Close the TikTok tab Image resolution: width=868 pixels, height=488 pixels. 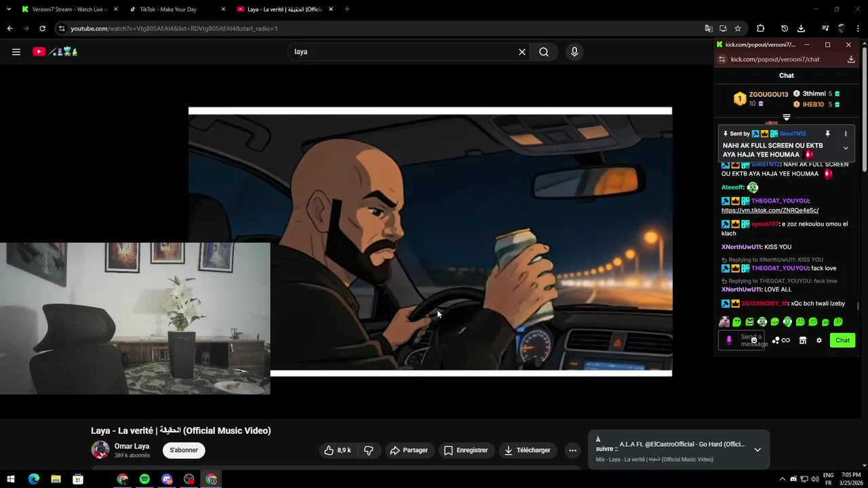tap(223, 9)
